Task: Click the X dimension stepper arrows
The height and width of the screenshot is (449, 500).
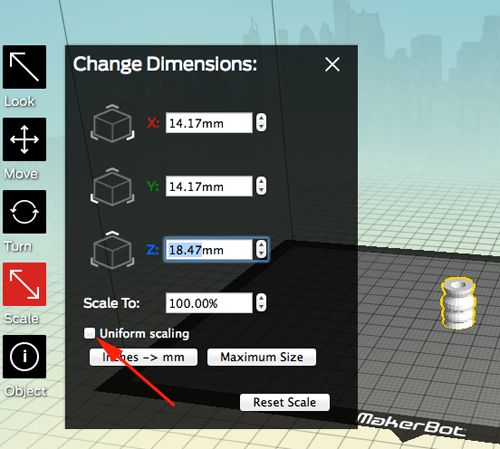Action: click(261, 122)
